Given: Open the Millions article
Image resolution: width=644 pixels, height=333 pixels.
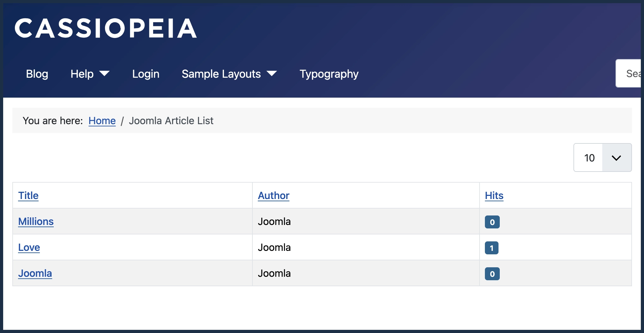Looking at the screenshot, I should (x=36, y=221).
